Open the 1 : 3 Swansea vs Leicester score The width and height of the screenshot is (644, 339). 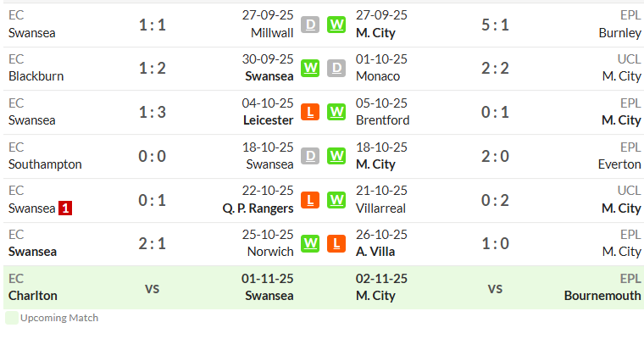click(152, 112)
